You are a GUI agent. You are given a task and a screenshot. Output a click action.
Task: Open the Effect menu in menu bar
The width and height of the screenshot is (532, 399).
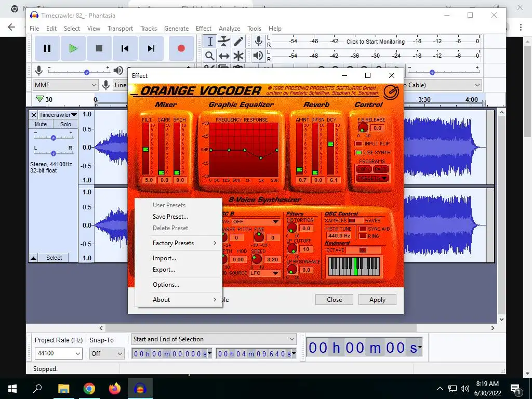pos(204,29)
